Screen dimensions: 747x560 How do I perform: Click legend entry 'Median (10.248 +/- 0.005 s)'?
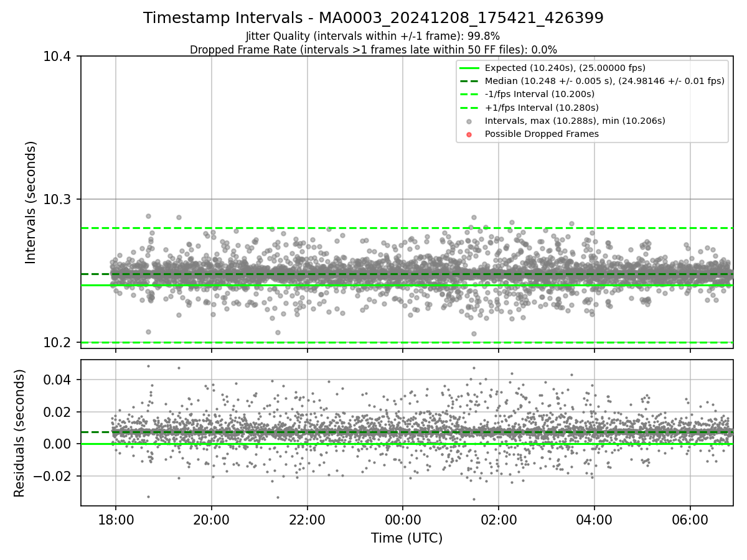[x=604, y=81]
